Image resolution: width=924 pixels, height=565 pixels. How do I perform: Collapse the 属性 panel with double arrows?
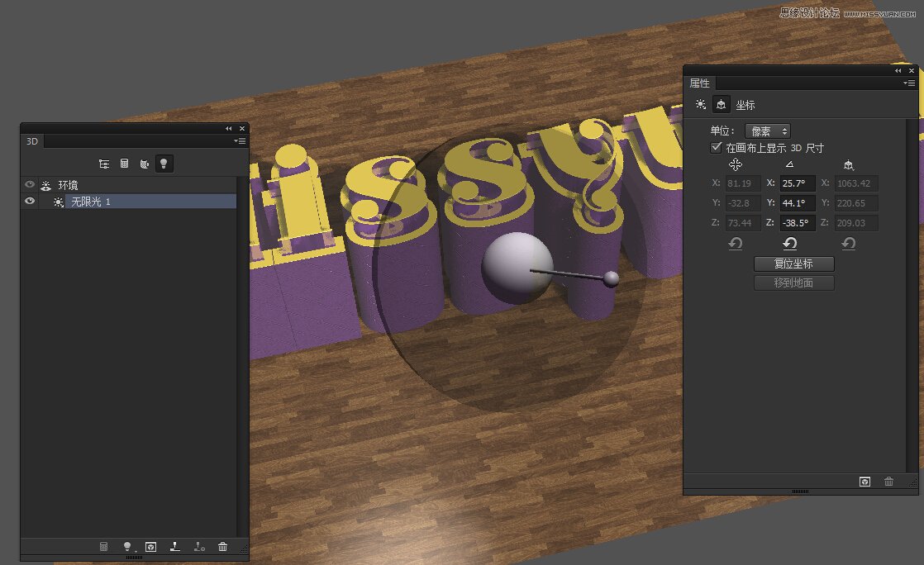click(x=898, y=71)
